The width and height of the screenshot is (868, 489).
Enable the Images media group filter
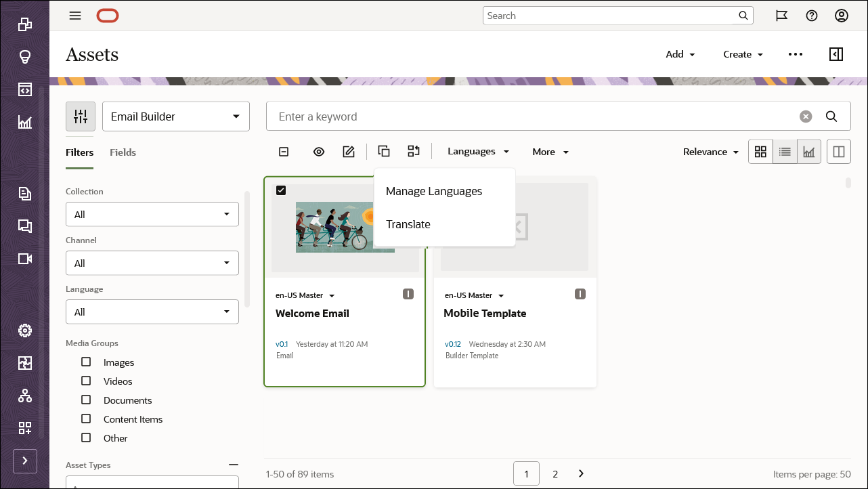(x=86, y=362)
